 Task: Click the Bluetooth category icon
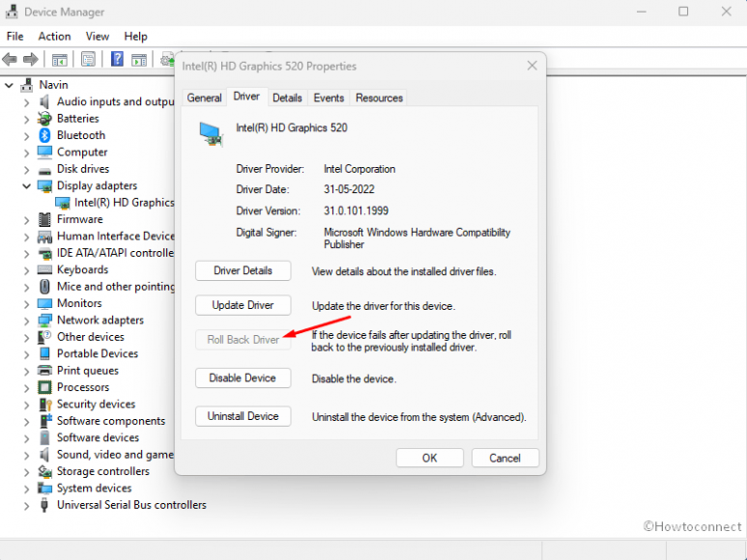tap(44, 135)
